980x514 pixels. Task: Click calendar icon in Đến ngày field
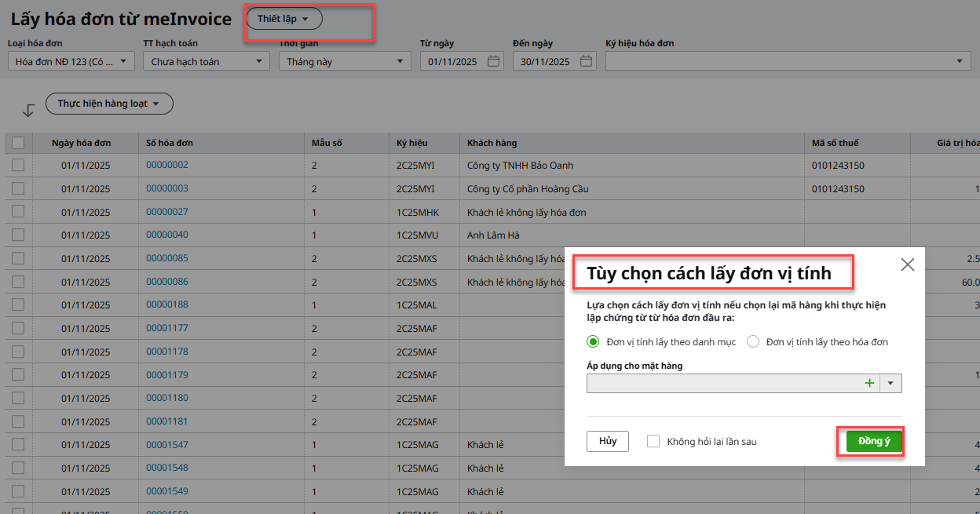point(586,61)
